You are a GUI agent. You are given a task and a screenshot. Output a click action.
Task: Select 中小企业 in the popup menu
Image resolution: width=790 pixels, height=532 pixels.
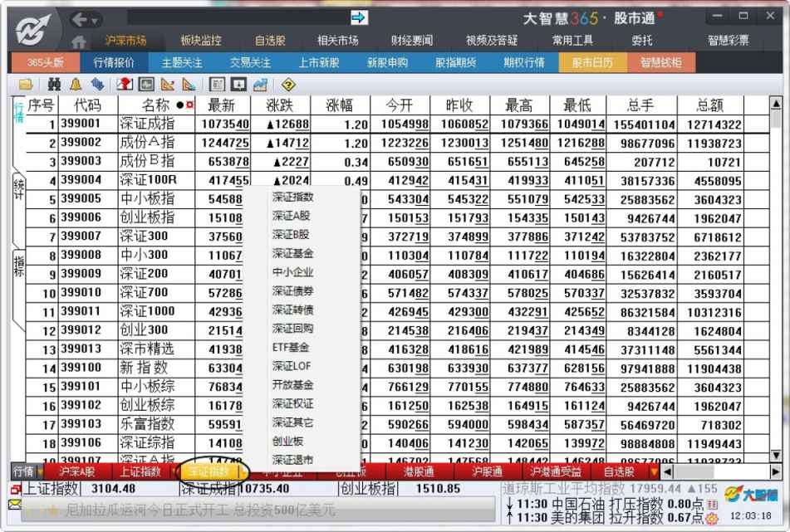click(x=292, y=271)
